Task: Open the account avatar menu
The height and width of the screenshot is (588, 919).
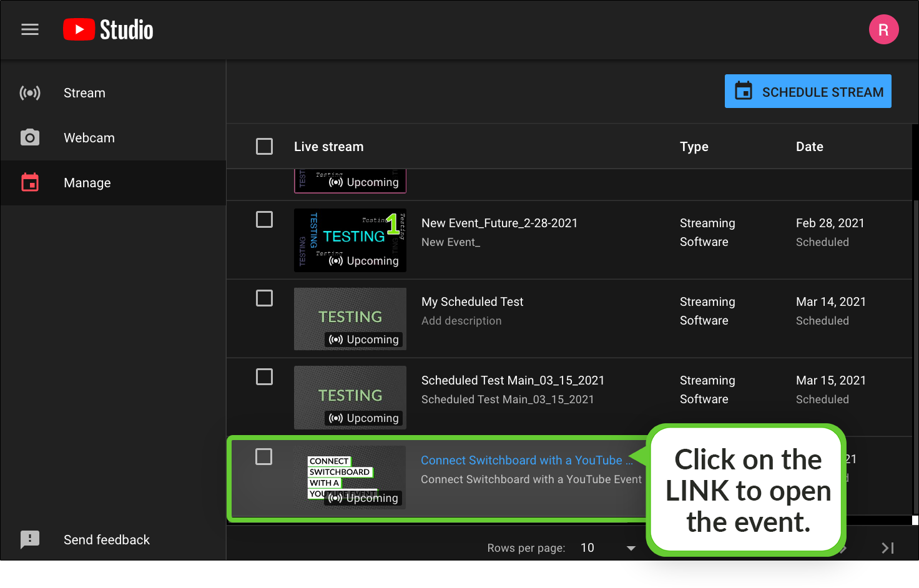Action: pyautogui.click(x=883, y=30)
